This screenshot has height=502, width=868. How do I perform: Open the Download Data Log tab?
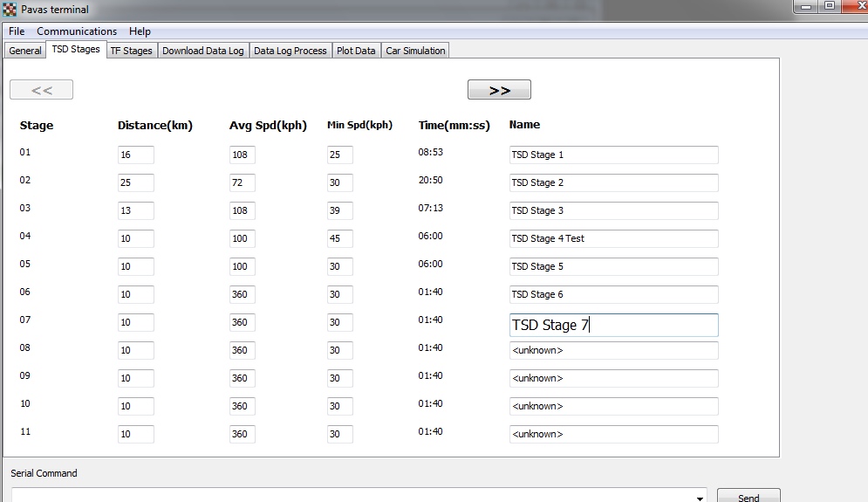pos(203,51)
